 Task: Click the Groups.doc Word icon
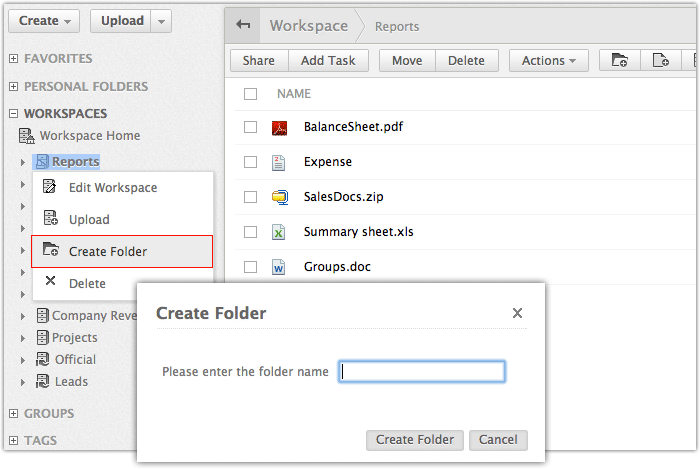point(279,267)
